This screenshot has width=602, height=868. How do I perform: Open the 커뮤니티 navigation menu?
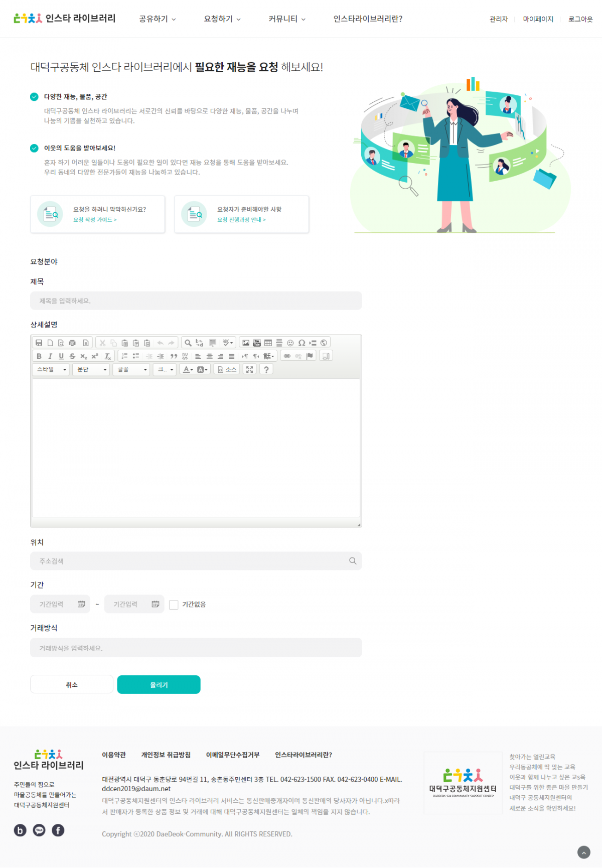point(287,19)
